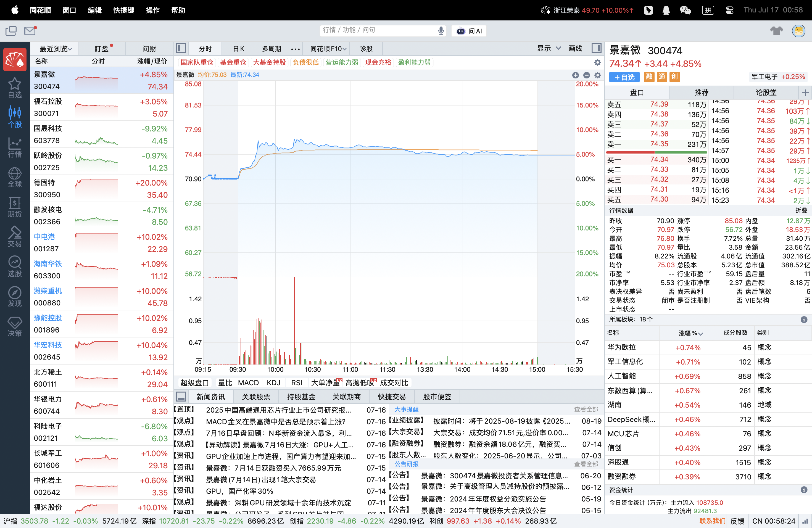Open the 期货 futures sidebar icon
The width and height of the screenshot is (812, 528).
(x=15, y=207)
